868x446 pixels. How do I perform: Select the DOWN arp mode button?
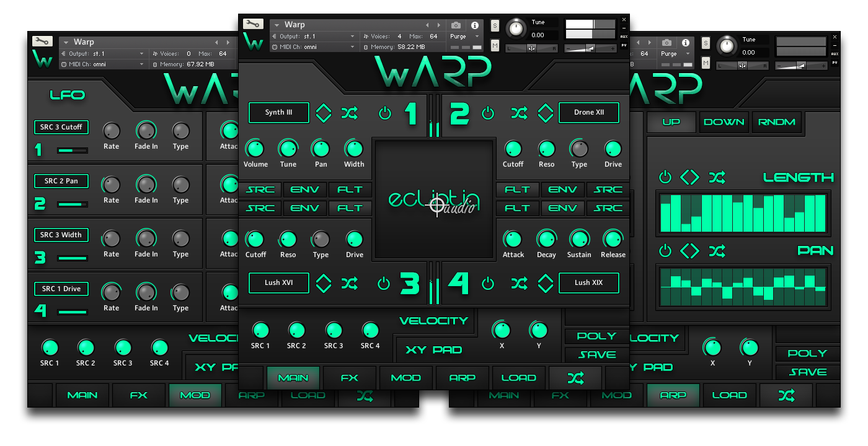[x=724, y=122]
